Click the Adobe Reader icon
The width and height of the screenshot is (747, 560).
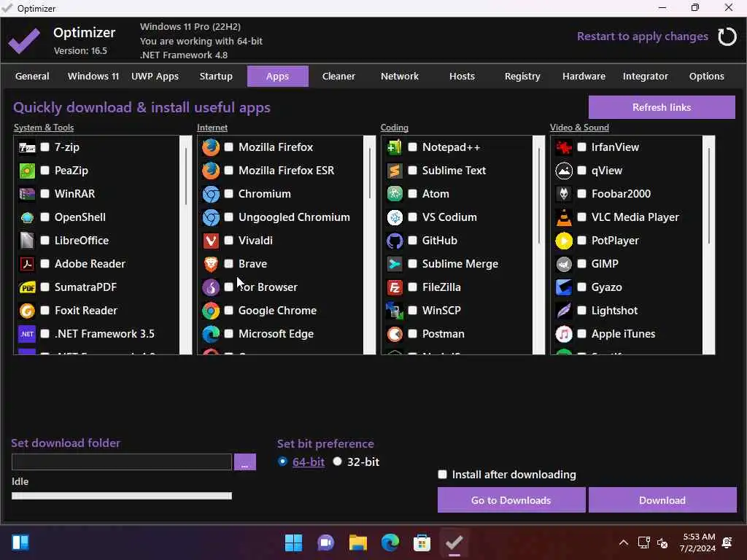coord(27,264)
